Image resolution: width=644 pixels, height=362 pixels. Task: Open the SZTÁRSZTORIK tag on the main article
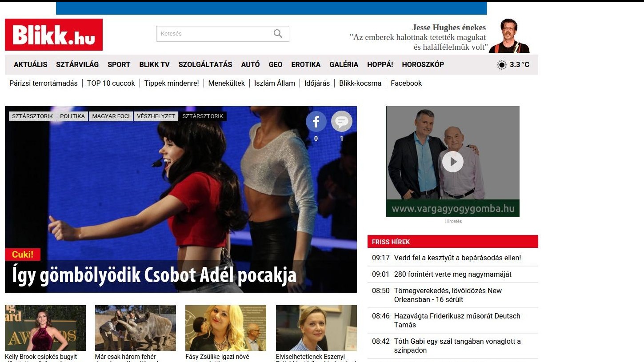click(x=32, y=116)
